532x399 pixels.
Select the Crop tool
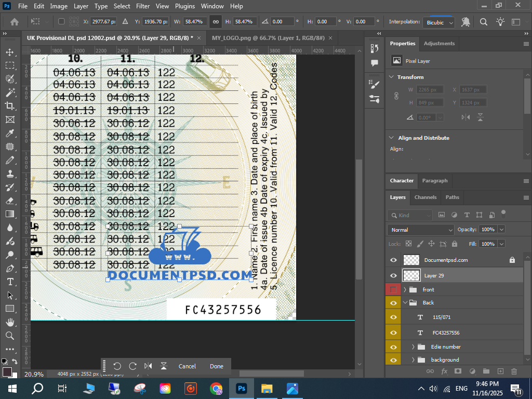[10, 106]
